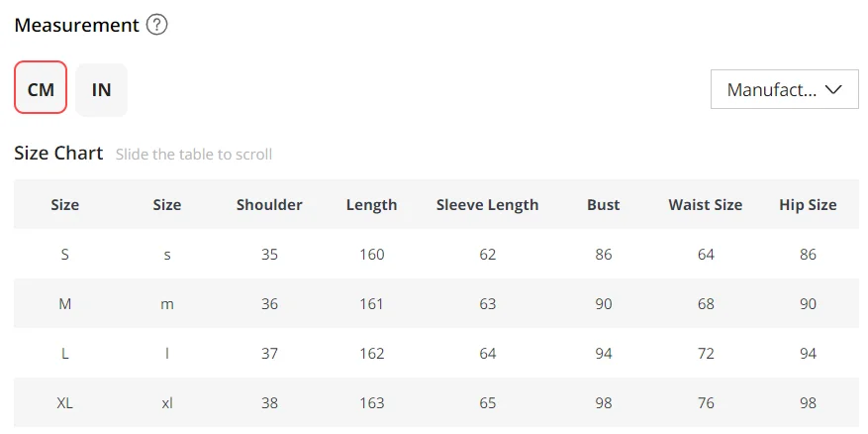Screen dimensions: 868x434
Task: Click the Size Chart heading
Action: (58, 154)
